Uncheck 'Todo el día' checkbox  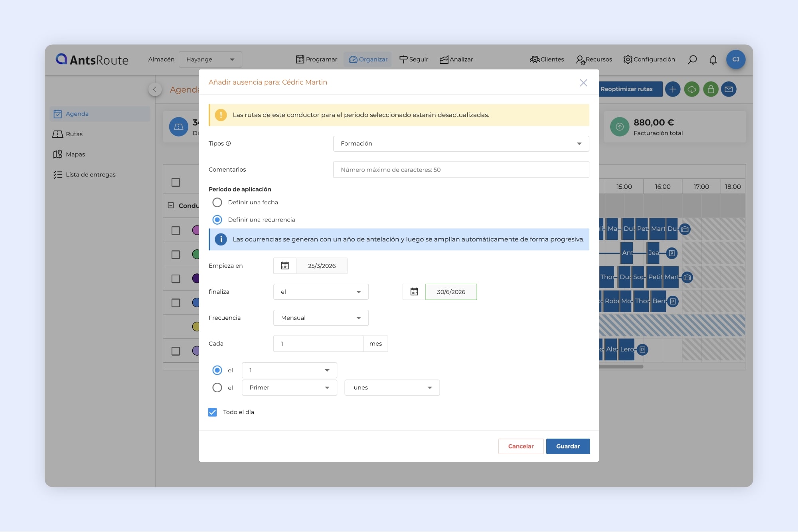point(213,412)
